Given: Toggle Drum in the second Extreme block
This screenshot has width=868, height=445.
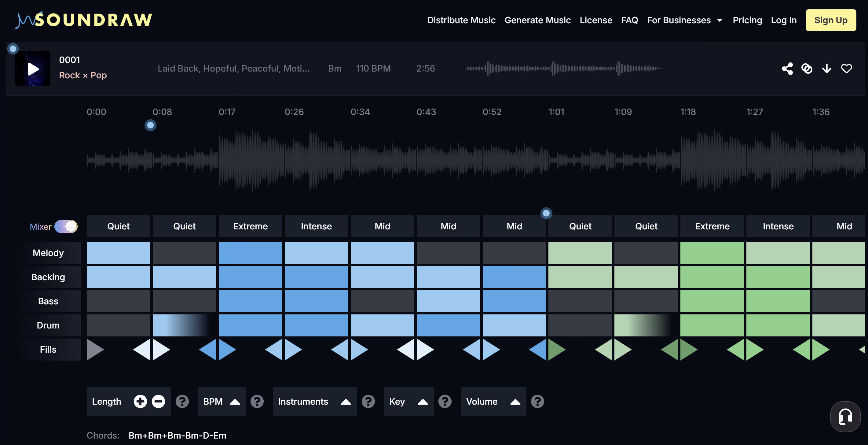Looking at the screenshot, I should (x=712, y=325).
